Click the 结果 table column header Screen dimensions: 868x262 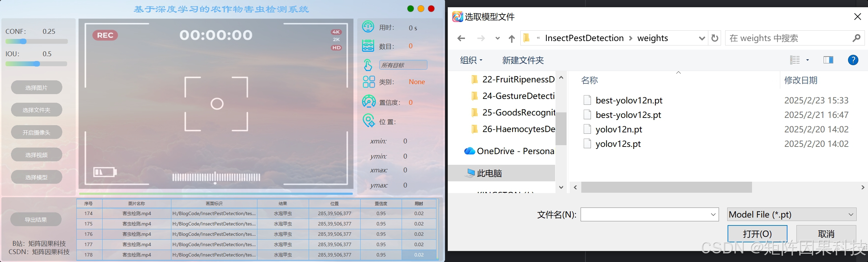tap(283, 203)
